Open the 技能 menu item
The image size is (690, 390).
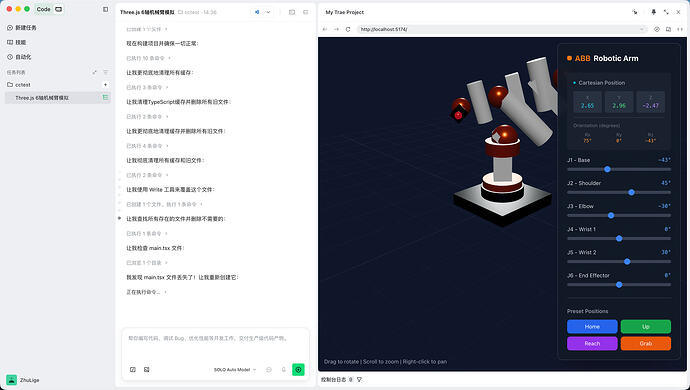[17, 42]
